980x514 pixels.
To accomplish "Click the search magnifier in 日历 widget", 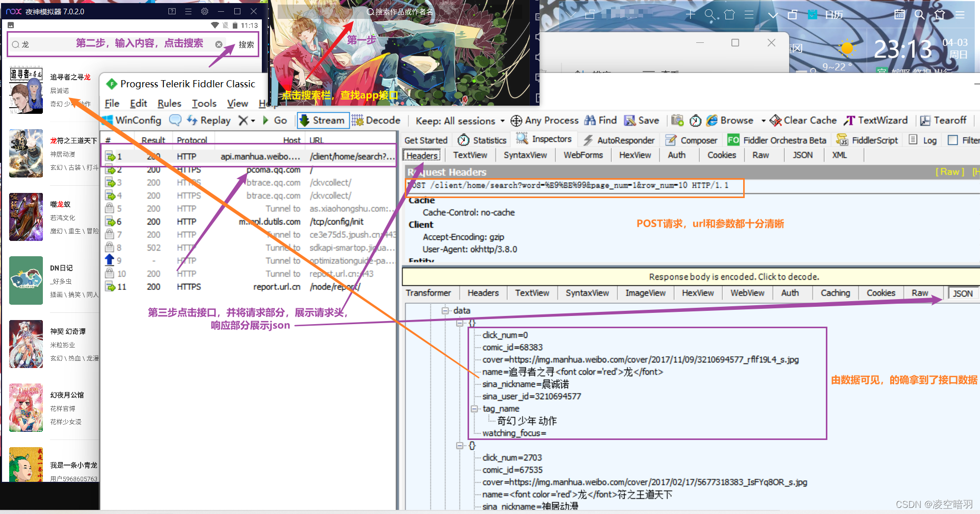I will tap(920, 15).
